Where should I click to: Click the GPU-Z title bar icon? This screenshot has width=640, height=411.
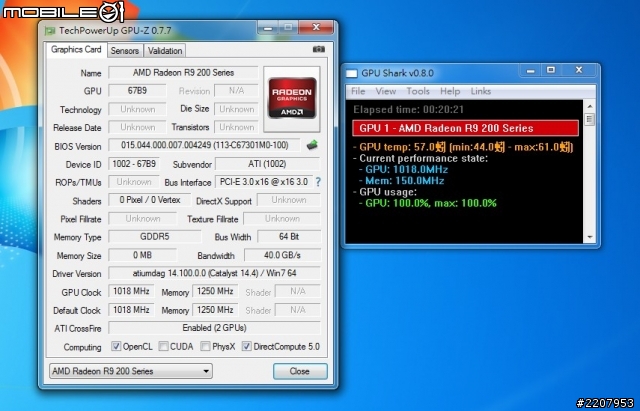tap(50, 31)
